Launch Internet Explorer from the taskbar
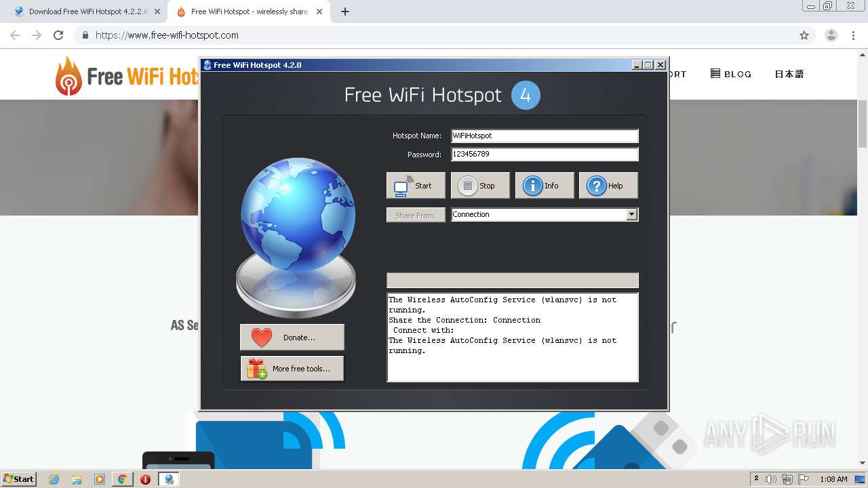 (54, 479)
